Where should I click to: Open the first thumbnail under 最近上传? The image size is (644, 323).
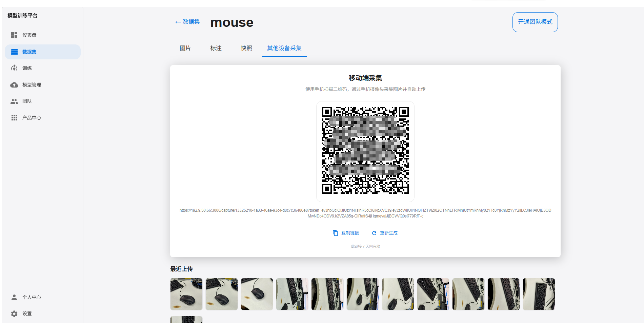pyautogui.click(x=186, y=294)
